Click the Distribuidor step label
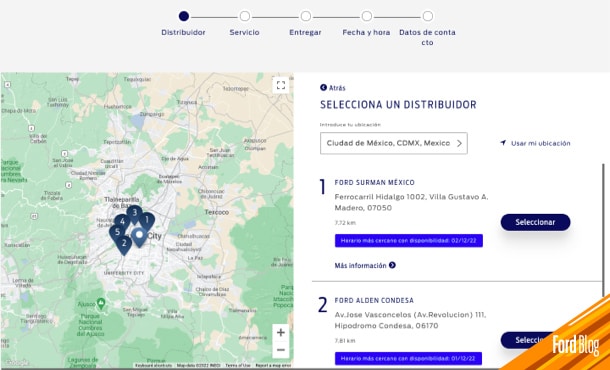The height and width of the screenshot is (370, 610). pos(184,32)
